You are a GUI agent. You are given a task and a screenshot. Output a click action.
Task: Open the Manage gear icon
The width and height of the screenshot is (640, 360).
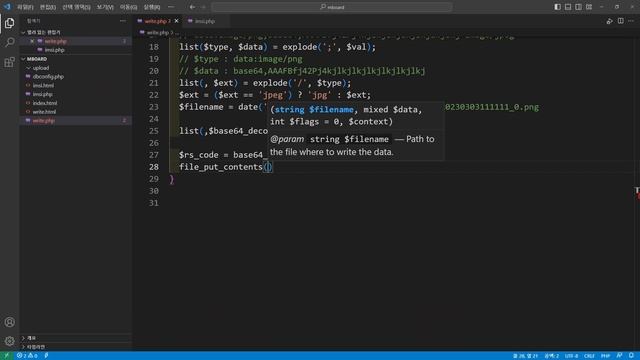pos(9,341)
